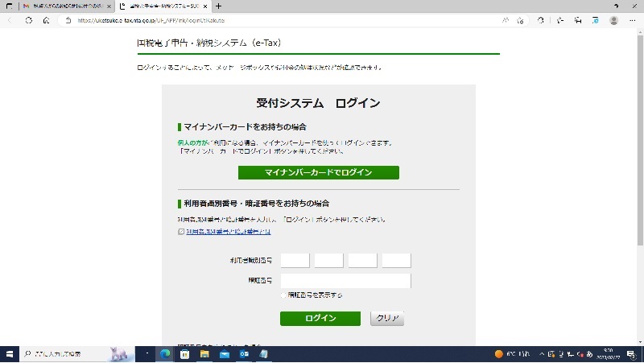Click the first 利用者識別番号 input box

pos(295,260)
